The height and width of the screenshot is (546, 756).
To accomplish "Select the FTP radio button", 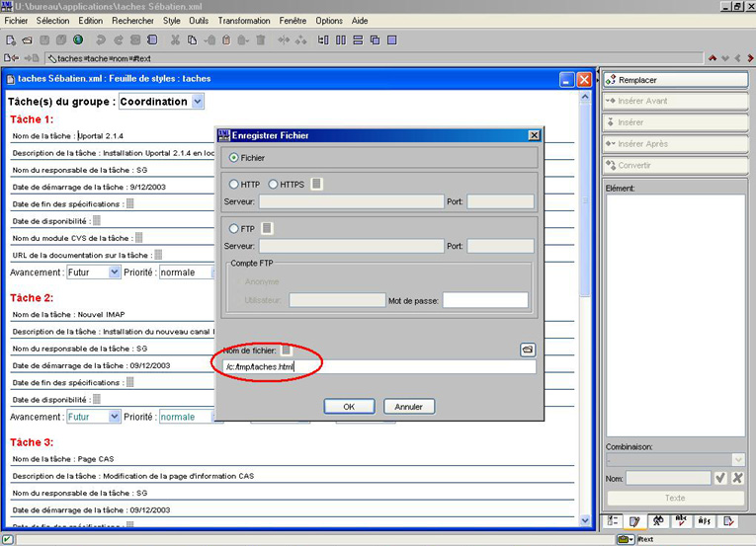I will click(234, 229).
